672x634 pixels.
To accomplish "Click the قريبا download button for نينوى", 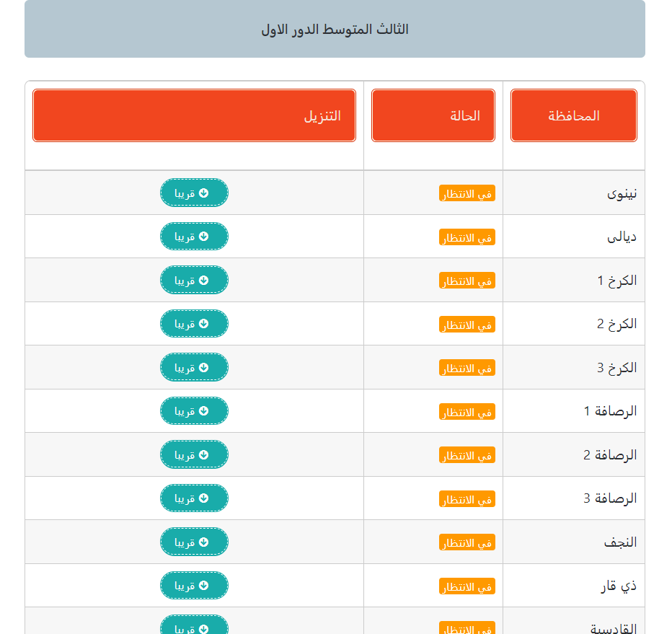I will (194, 193).
